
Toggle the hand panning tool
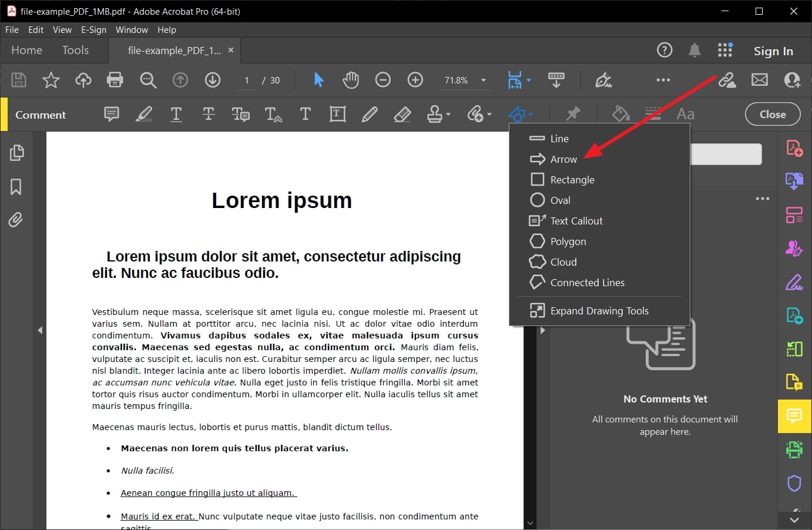click(350, 79)
